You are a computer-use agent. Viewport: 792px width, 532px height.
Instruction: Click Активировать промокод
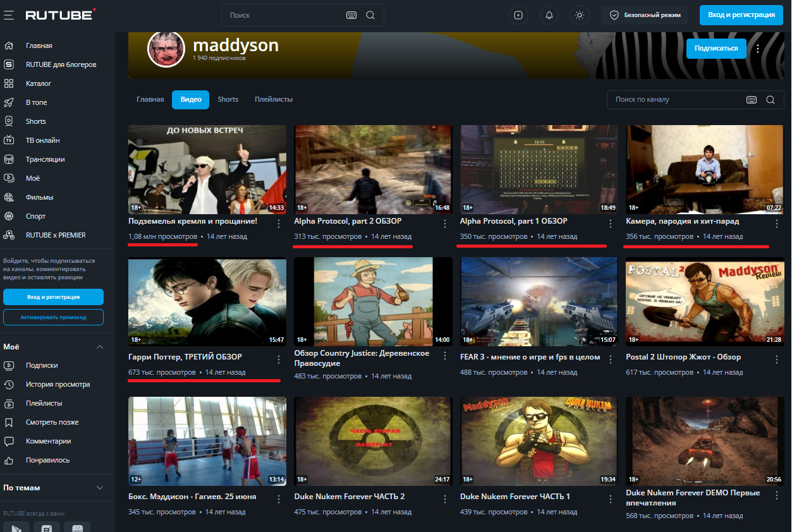(x=53, y=317)
